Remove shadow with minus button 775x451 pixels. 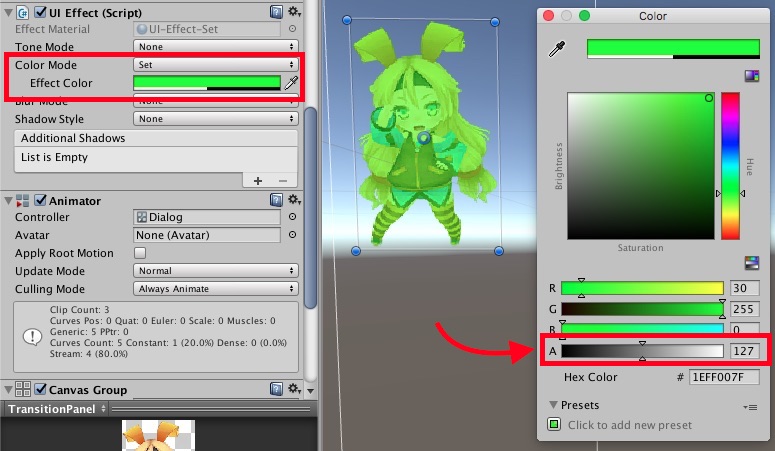[x=283, y=181]
